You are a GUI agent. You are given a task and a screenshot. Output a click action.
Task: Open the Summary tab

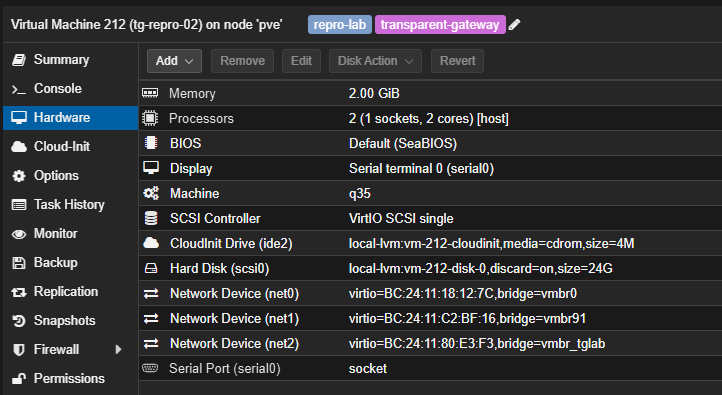pyautogui.click(x=70, y=59)
